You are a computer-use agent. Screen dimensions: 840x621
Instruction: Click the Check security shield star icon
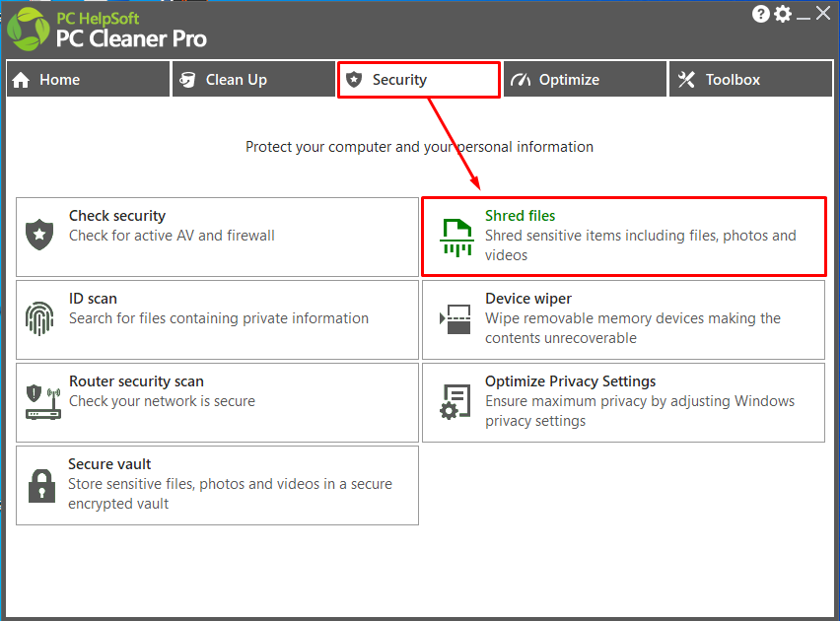[x=39, y=235]
